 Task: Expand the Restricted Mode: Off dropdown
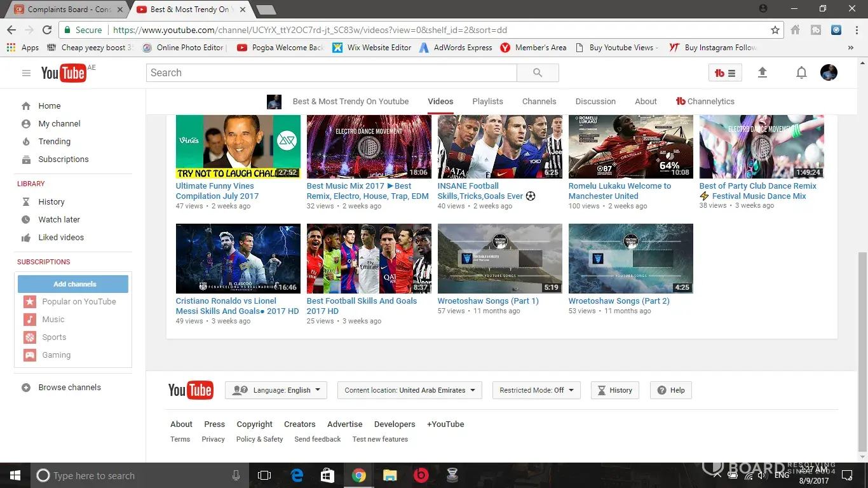click(x=536, y=390)
